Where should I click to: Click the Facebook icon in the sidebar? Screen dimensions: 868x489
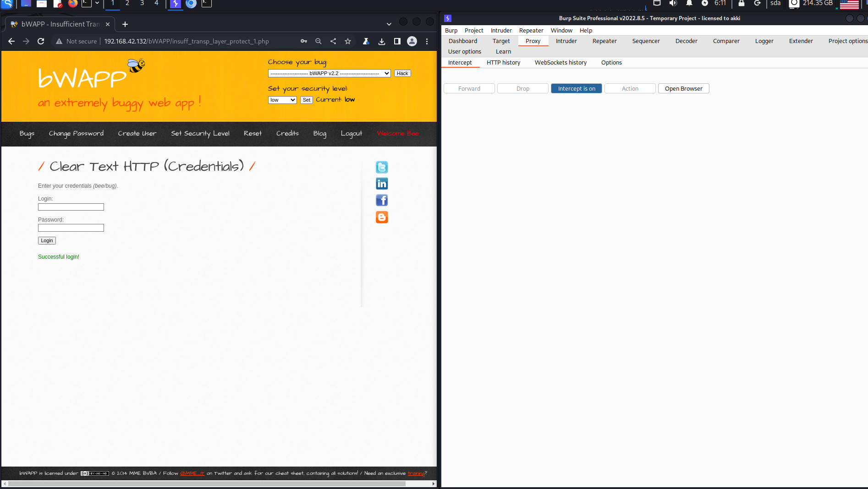coord(381,200)
